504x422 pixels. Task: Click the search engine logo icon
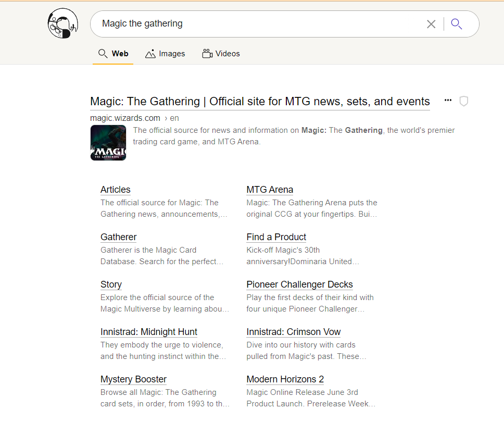point(62,24)
